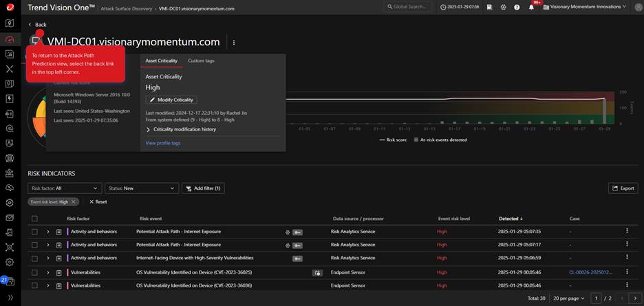
Task: Click the "At-risk events detected" legend entry
Action: 440,140
